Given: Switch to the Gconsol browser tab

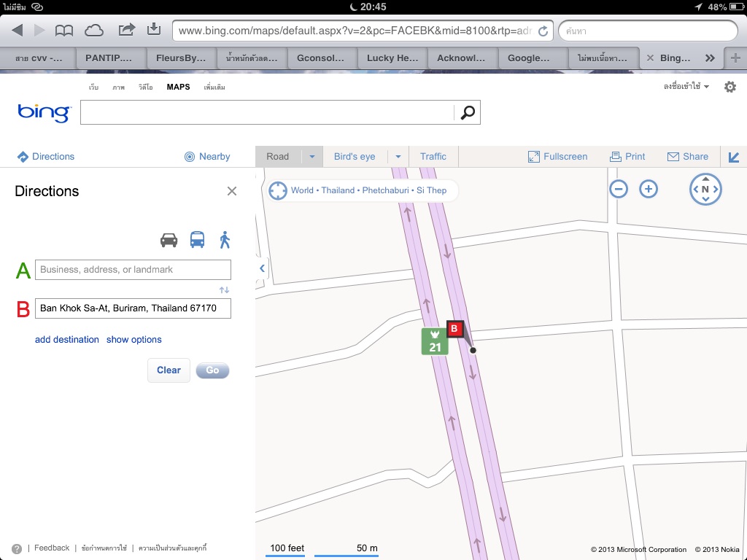Looking at the screenshot, I should click(320, 58).
